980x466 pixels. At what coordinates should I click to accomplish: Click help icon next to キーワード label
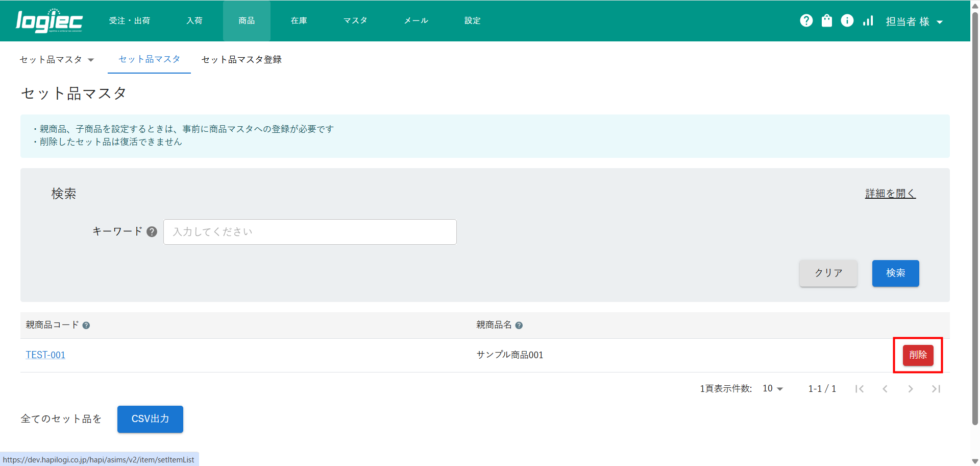coord(152,232)
